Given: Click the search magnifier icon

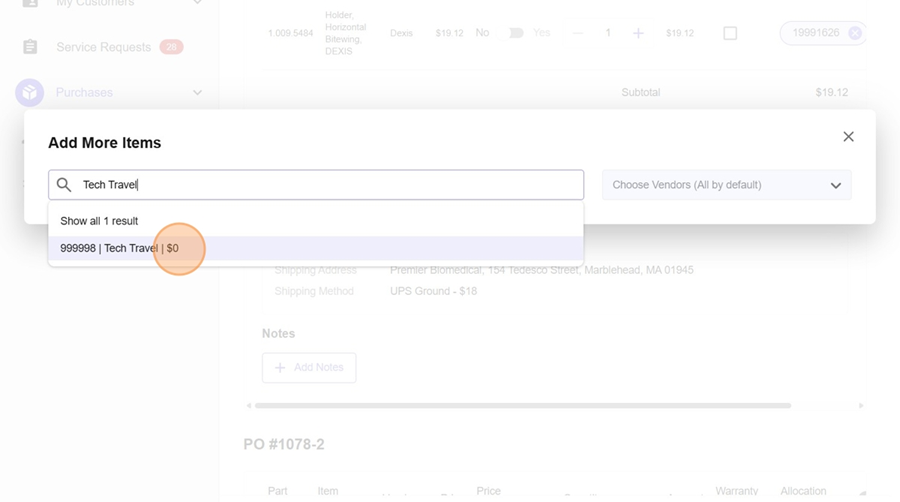Looking at the screenshot, I should point(64,185).
